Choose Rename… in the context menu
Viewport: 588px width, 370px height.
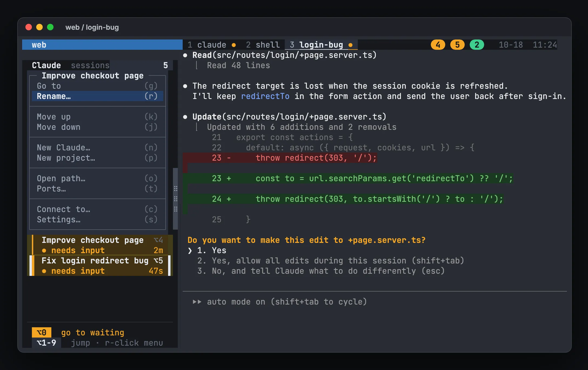pos(97,96)
